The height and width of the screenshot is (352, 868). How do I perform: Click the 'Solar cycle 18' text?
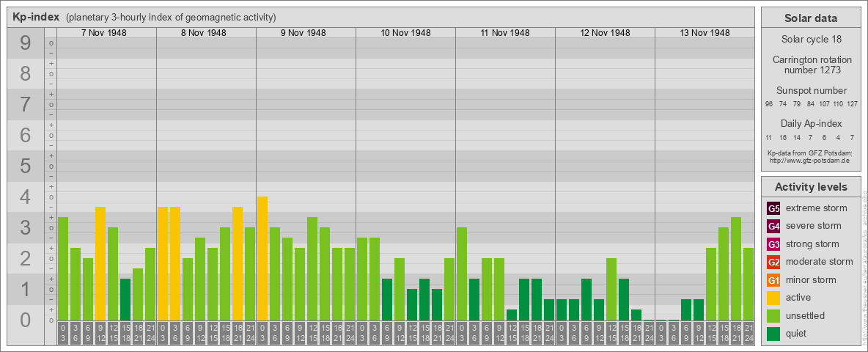[810, 40]
